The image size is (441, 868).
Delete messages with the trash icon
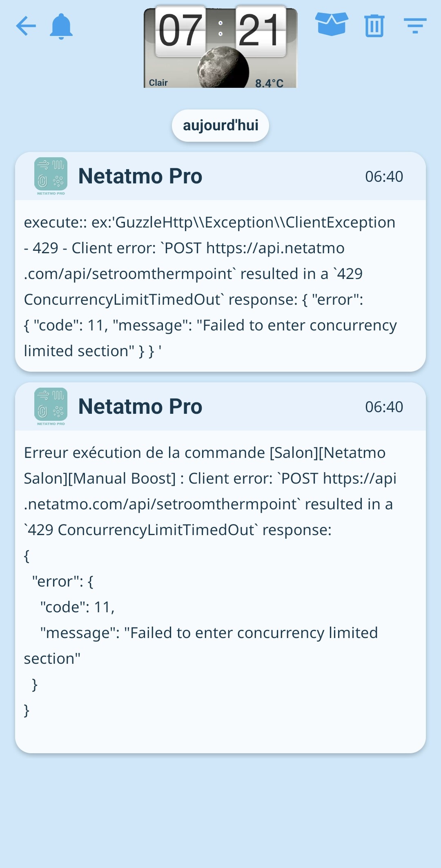pyautogui.click(x=374, y=26)
